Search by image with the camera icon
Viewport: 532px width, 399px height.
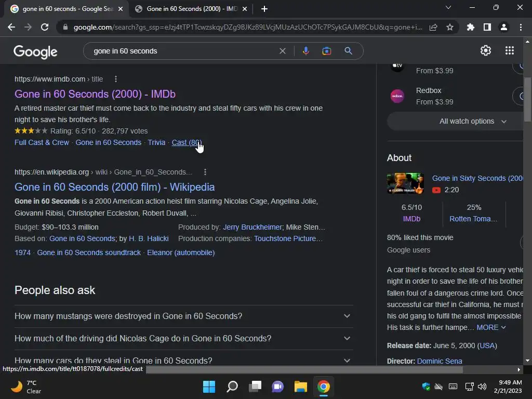coord(326,51)
